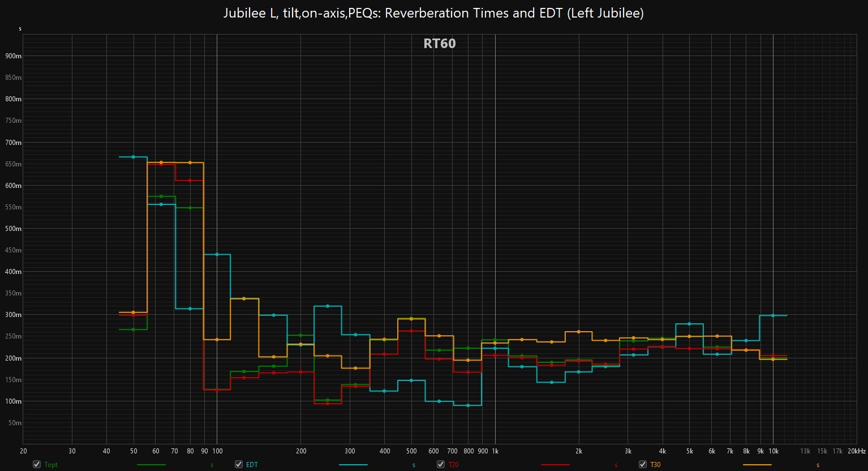
Task: Click the 900m label on vertical axis
Action: tap(13, 56)
